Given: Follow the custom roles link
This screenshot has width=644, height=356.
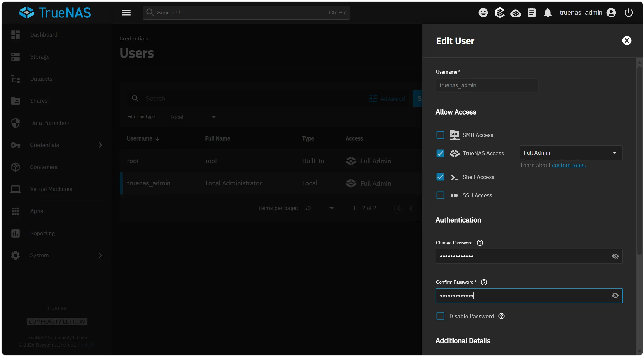Looking at the screenshot, I should coord(569,165).
